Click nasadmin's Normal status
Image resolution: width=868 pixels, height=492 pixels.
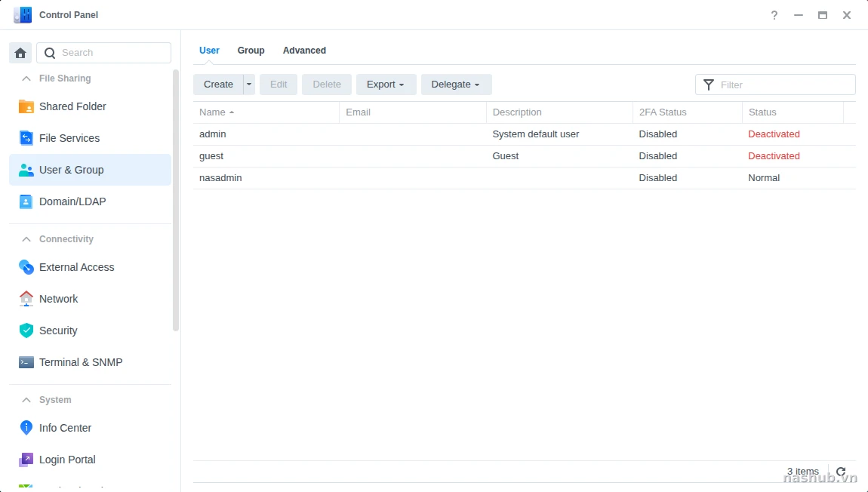click(x=763, y=177)
